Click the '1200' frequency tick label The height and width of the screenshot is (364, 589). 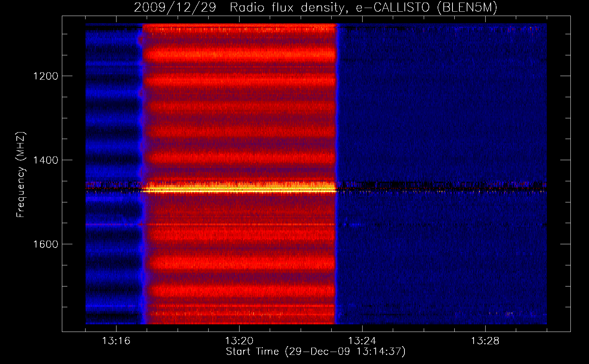(46, 76)
